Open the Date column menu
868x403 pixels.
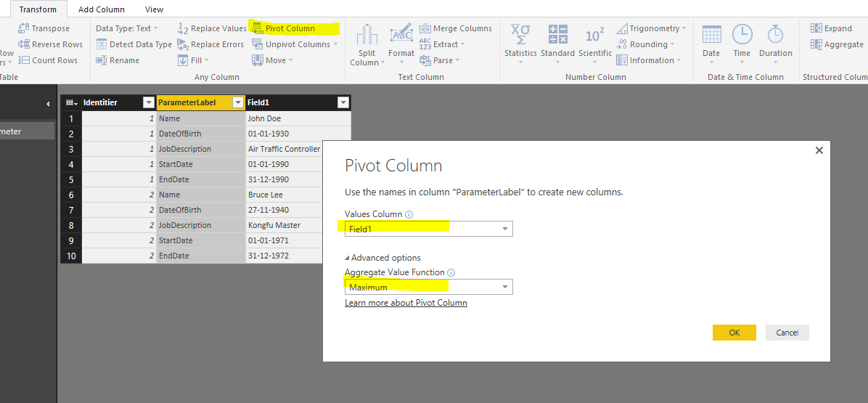pyautogui.click(x=711, y=44)
